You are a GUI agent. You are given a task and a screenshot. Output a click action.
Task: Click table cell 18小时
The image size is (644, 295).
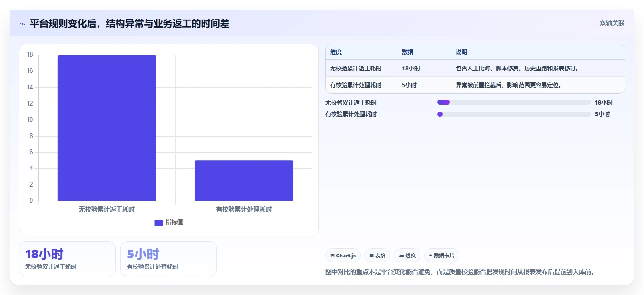[x=411, y=69]
